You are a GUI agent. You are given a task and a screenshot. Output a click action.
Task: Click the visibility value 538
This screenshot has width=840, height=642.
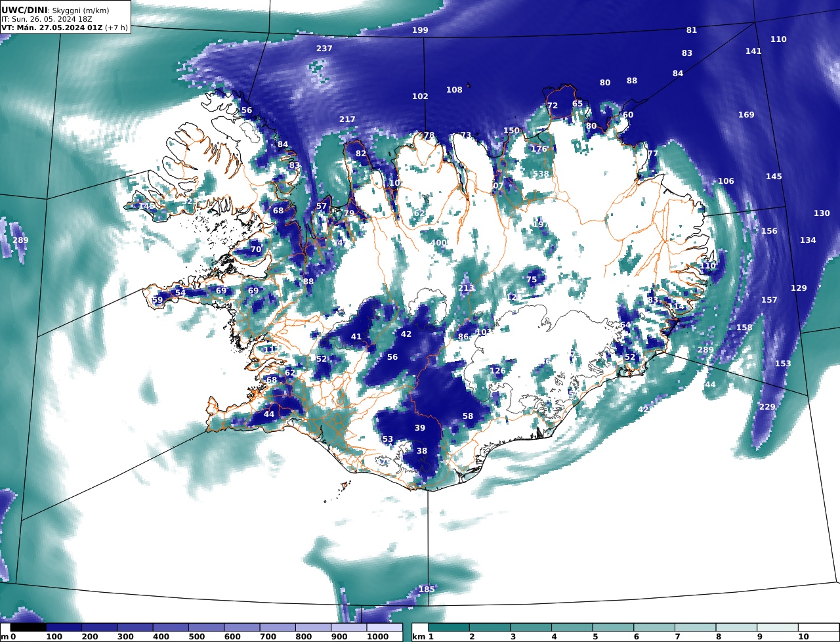[541, 174]
